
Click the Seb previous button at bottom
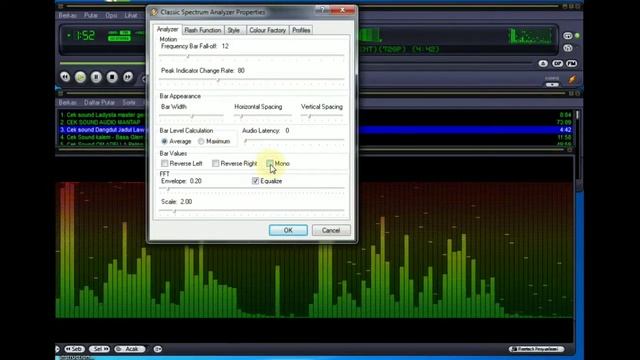(74, 349)
